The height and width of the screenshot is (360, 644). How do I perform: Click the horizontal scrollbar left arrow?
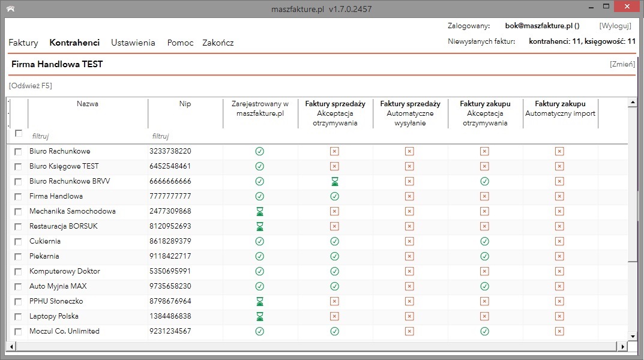click(x=11, y=347)
